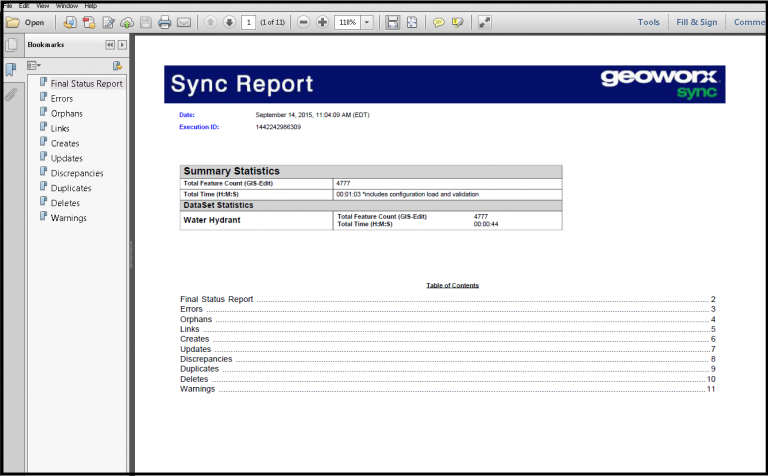Screen dimensions: 768x476
Task: Follow the Creates table of contents entry
Action: point(448,339)
